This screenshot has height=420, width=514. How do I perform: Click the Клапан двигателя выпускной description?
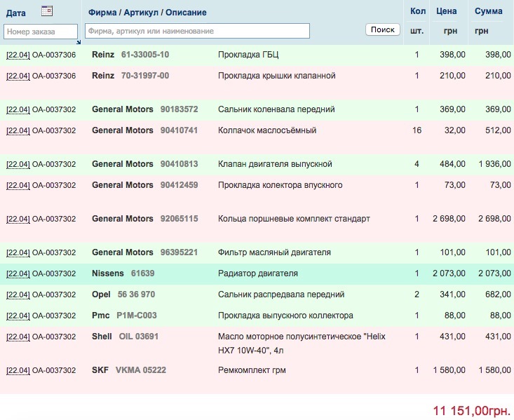[275, 164]
